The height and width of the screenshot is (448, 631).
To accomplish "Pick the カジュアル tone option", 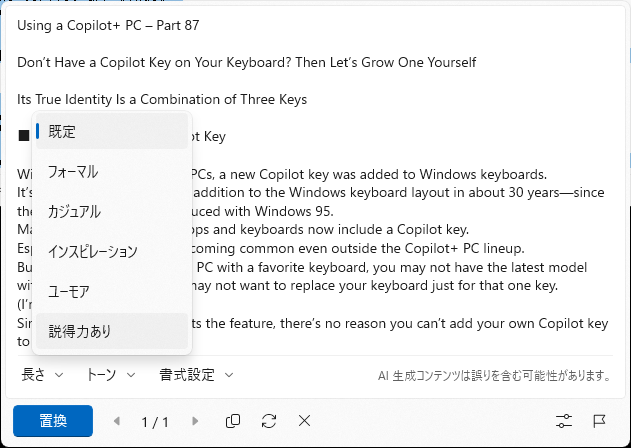I will point(112,212).
